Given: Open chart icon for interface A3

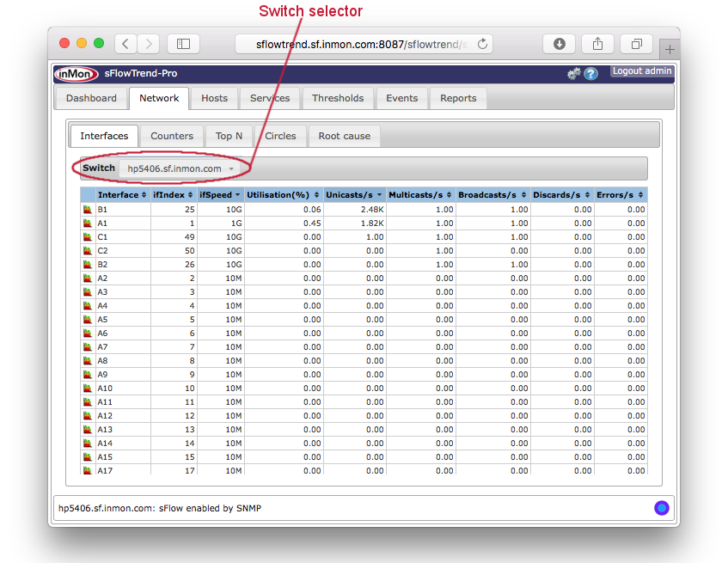Looking at the screenshot, I should (x=88, y=292).
